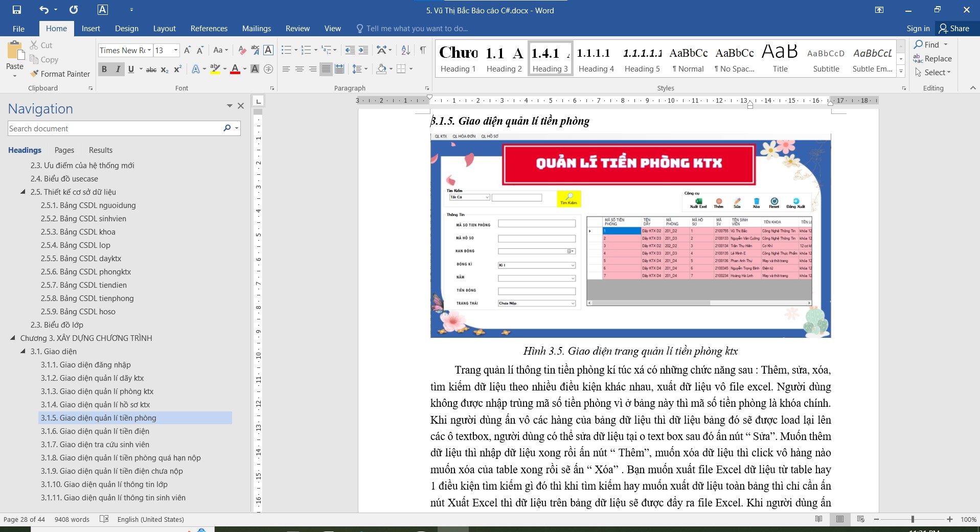This screenshot has width=980, height=532.
Task: Switch to Print Layout view in status bar
Action: pos(840,519)
